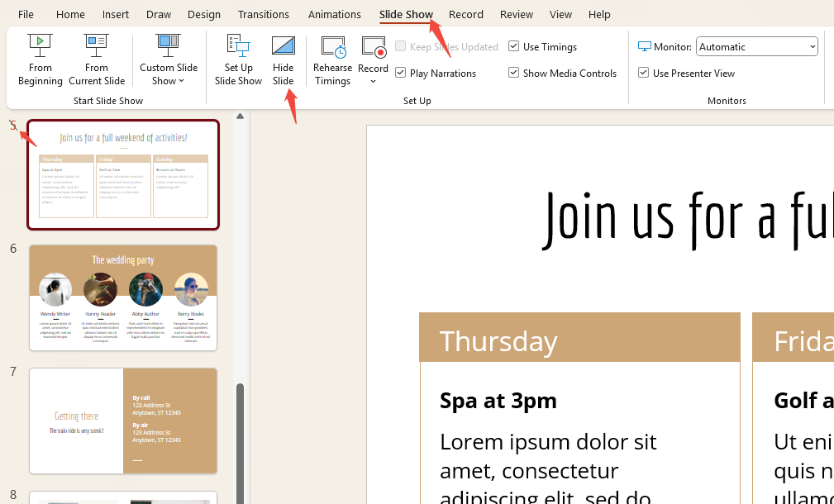Screen dimensions: 834x504
Task: Click the Record slideshow icon
Action: point(374,48)
